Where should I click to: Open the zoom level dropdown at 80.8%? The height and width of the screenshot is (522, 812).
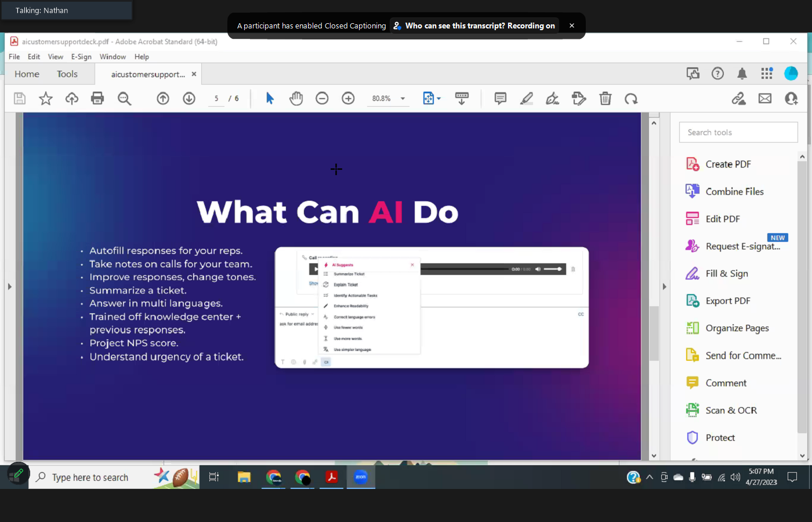[x=403, y=99]
